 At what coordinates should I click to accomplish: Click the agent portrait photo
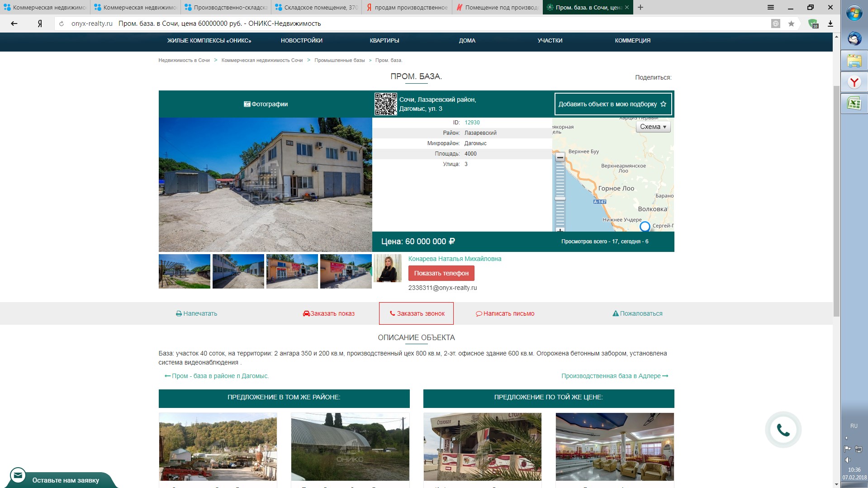pyautogui.click(x=388, y=268)
